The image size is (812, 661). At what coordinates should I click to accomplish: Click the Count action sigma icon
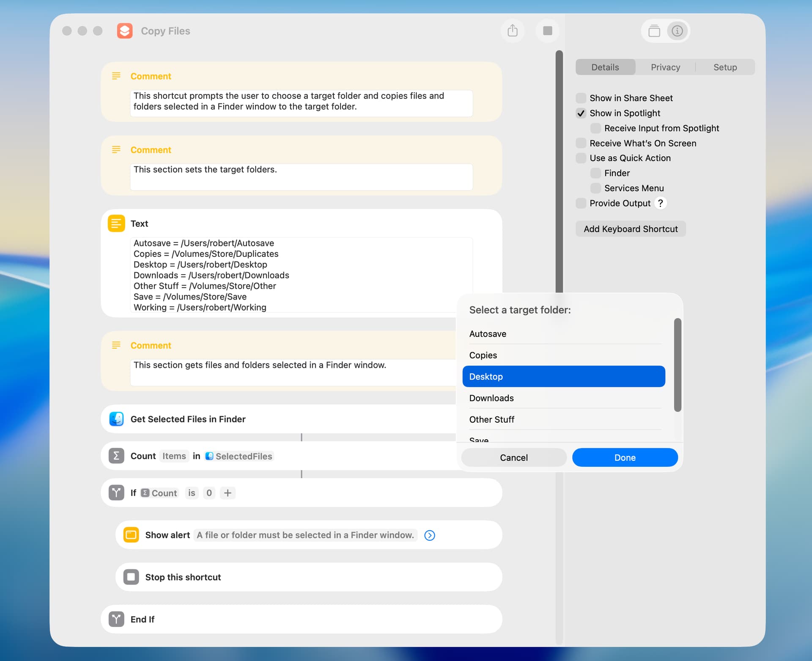click(x=116, y=456)
